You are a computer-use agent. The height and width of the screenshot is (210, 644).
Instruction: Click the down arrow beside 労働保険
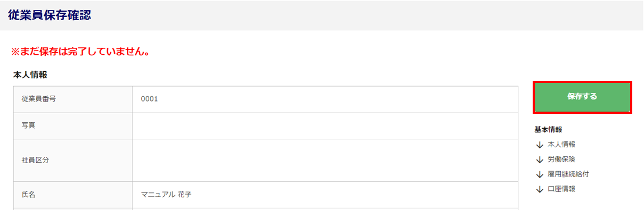(540, 159)
